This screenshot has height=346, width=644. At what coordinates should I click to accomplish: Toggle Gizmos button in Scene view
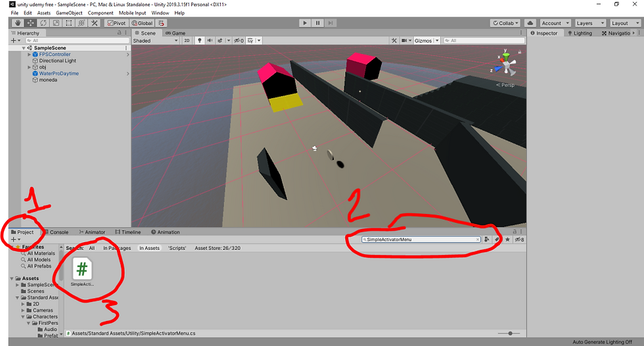423,41
